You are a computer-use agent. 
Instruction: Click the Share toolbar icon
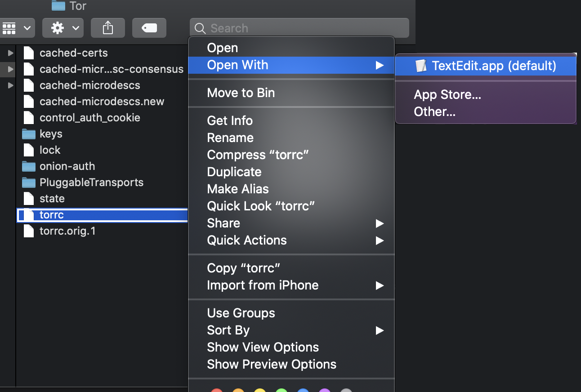(108, 28)
